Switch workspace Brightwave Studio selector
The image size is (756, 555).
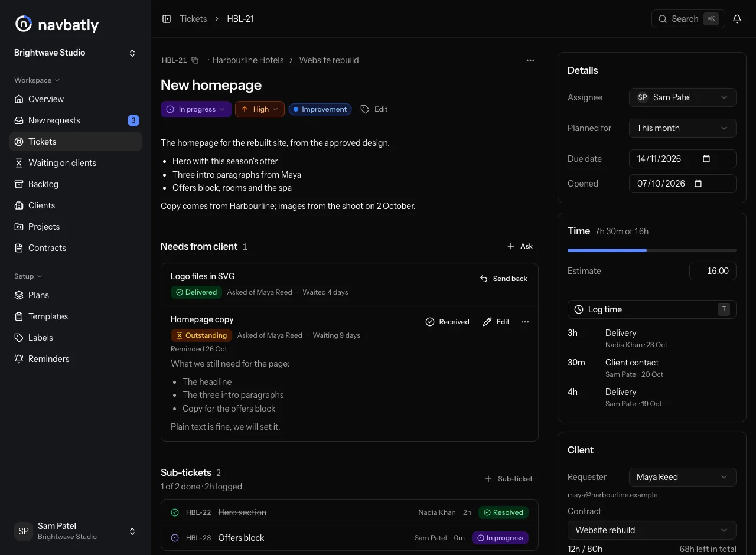point(76,53)
